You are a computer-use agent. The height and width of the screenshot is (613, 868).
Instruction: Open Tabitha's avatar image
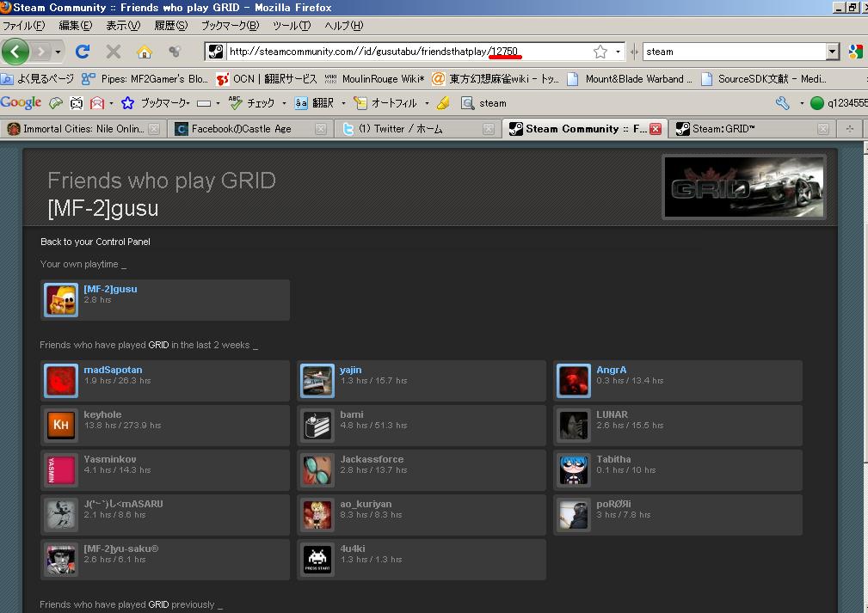point(574,470)
